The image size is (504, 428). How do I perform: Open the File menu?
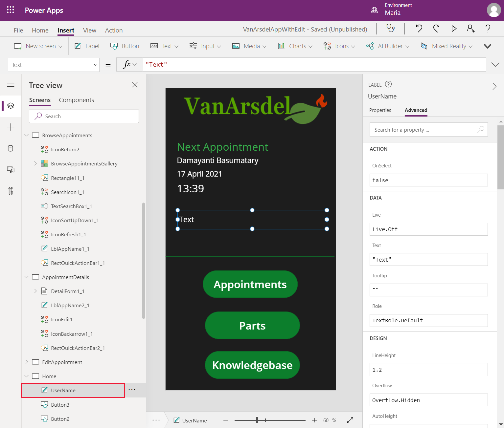click(x=18, y=30)
